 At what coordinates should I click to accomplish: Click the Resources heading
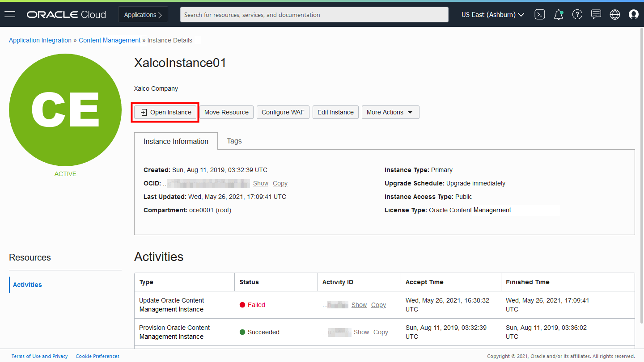pos(30,257)
